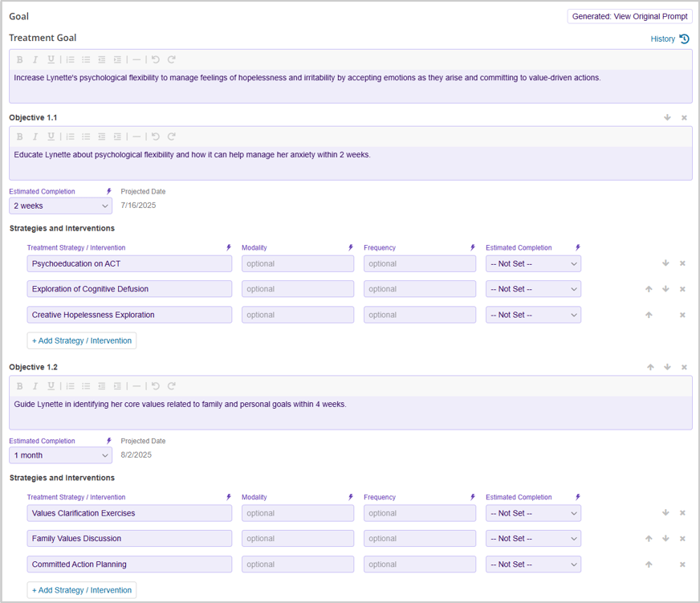Delete Objective 1.1
This screenshot has height=603, width=700.
click(684, 118)
